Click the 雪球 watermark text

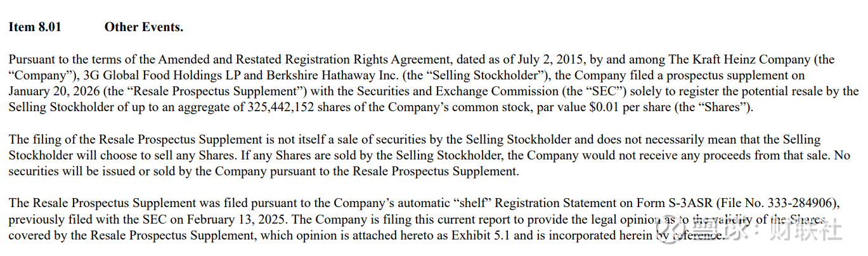pyautogui.click(x=716, y=227)
